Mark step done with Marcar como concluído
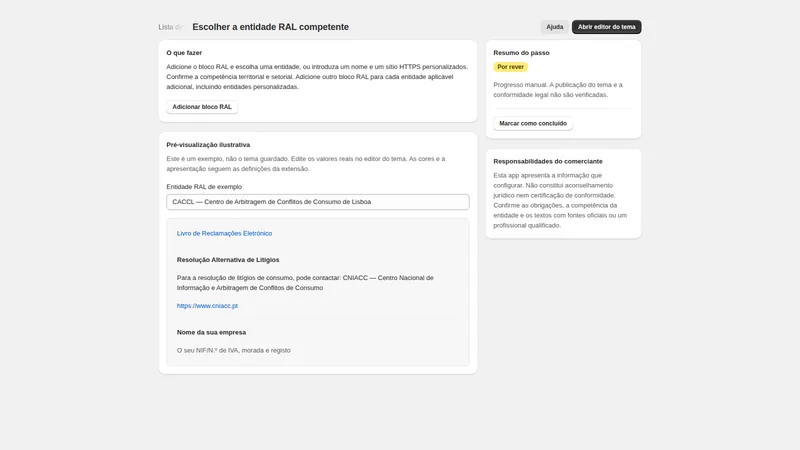 [x=533, y=123]
